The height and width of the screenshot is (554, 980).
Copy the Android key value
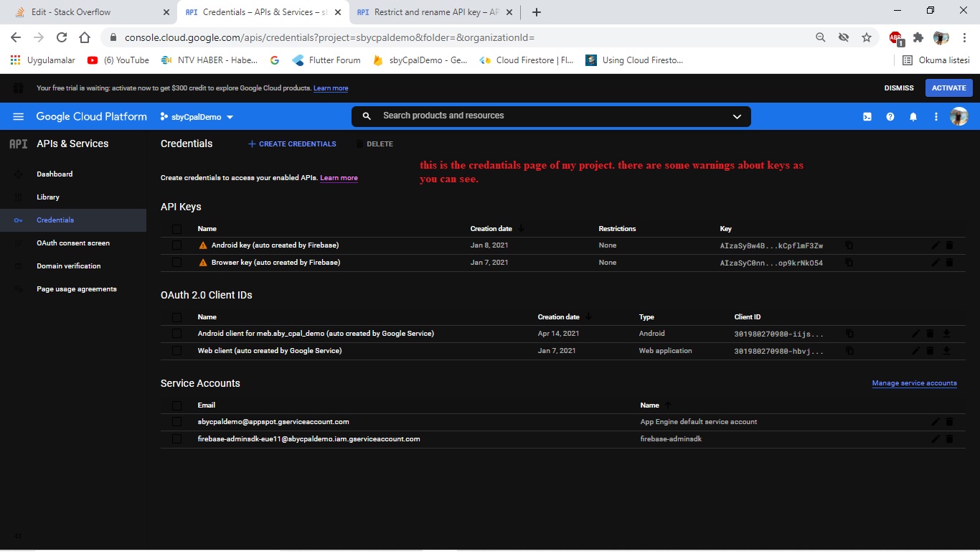pyautogui.click(x=849, y=245)
